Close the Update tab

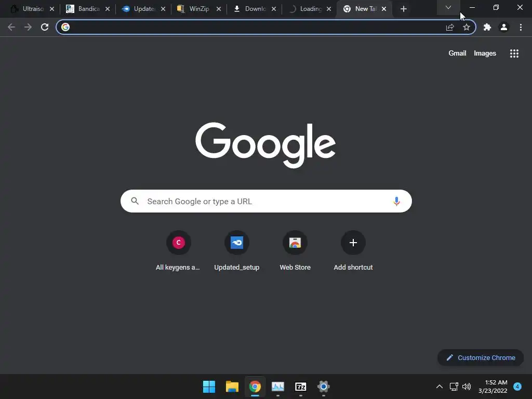tap(163, 9)
